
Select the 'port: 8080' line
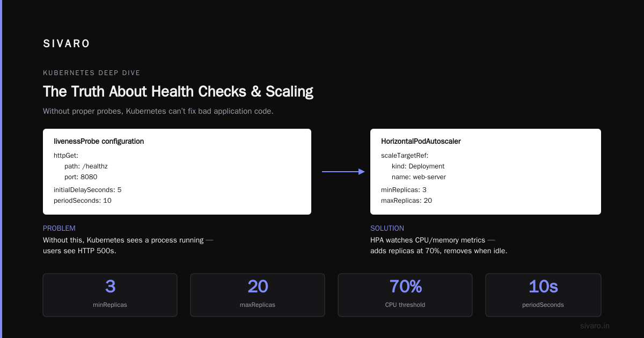[x=80, y=177]
